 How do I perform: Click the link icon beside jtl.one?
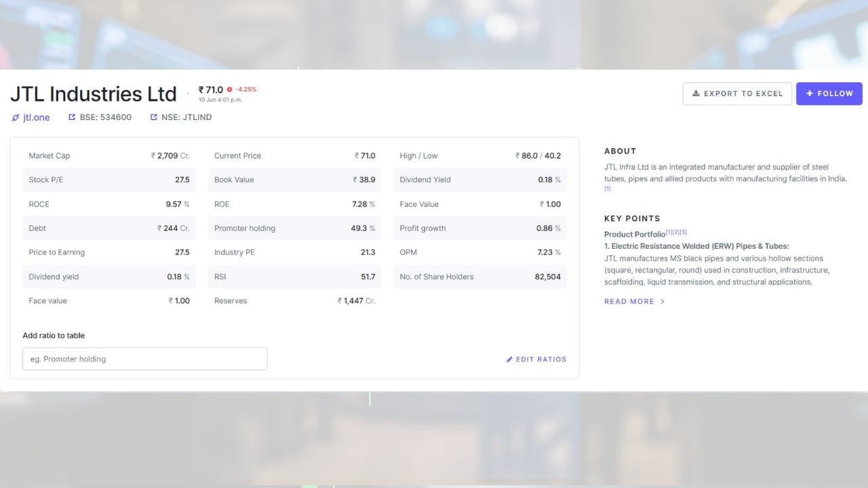16,117
